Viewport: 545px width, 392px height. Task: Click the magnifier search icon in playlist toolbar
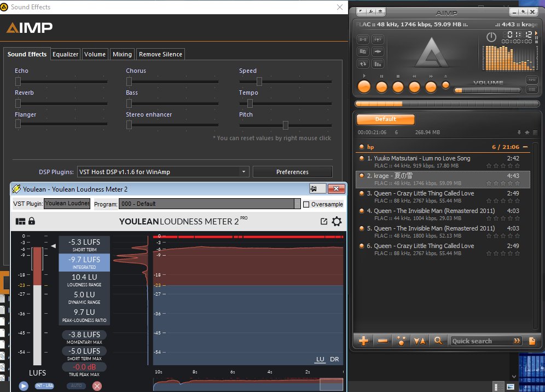438,341
